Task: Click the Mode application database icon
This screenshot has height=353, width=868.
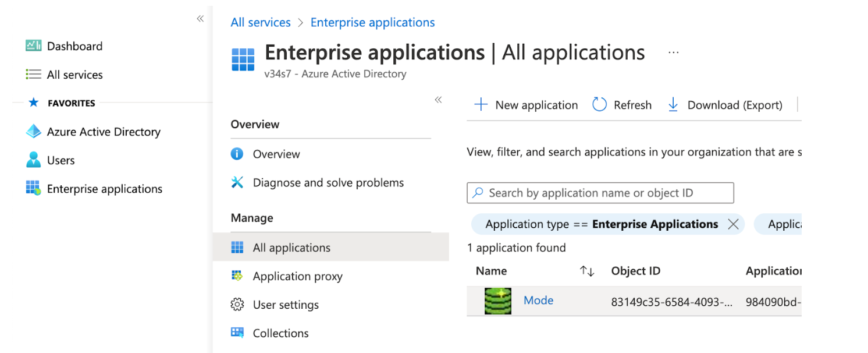Action: tap(498, 301)
